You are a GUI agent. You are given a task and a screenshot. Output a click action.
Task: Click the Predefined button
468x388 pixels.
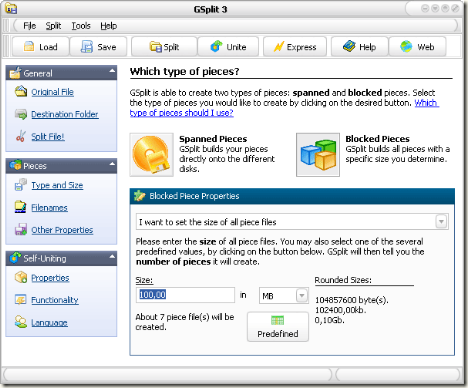coord(278,327)
